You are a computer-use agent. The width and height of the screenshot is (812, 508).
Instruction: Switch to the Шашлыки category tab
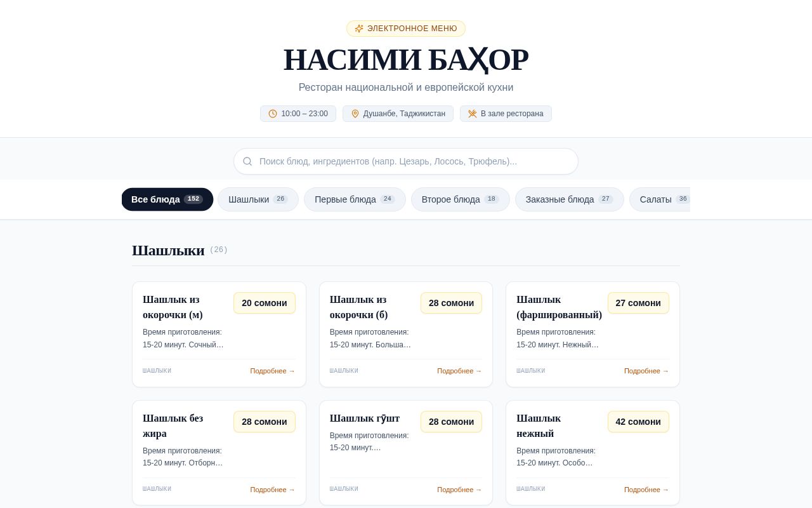[x=258, y=199]
